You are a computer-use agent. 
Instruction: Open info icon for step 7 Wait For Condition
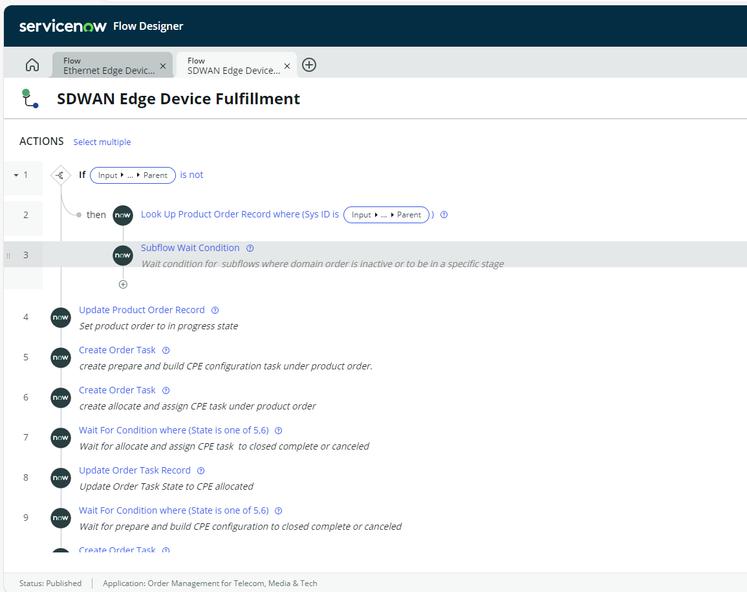click(x=279, y=431)
